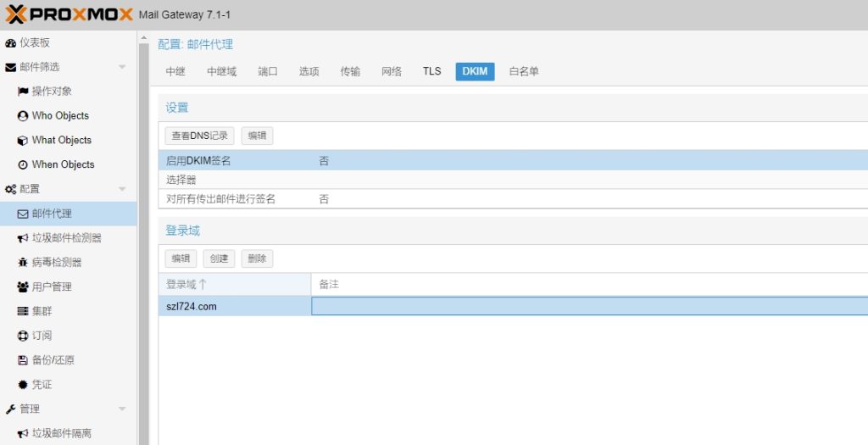The height and width of the screenshot is (445, 868).
Task: Click the When Objects clock icon
Action: point(23,164)
